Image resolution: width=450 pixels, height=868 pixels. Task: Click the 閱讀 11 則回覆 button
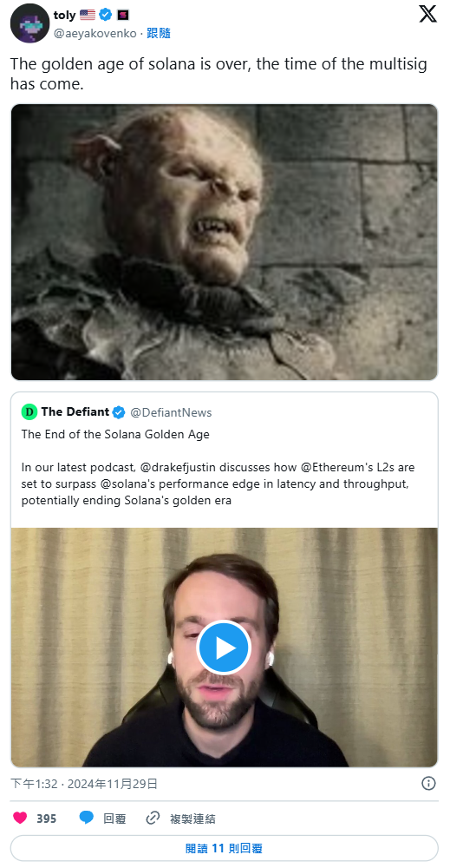pyautogui.click(x=224, y=848)
